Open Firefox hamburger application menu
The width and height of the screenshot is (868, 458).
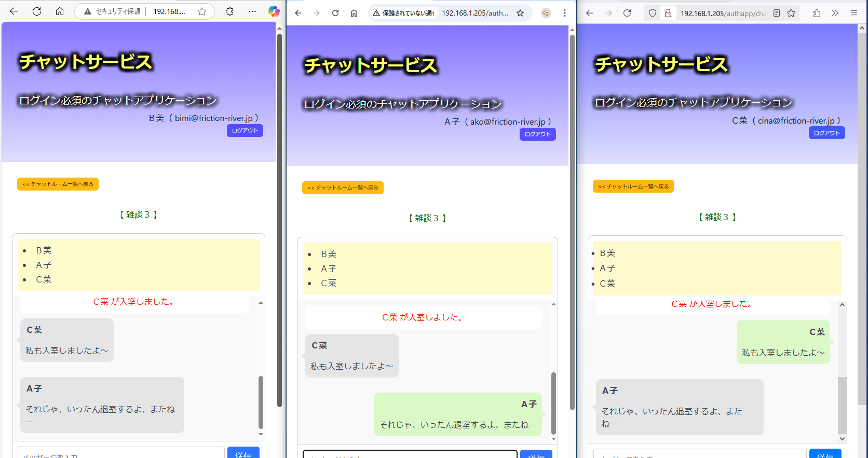854,13
